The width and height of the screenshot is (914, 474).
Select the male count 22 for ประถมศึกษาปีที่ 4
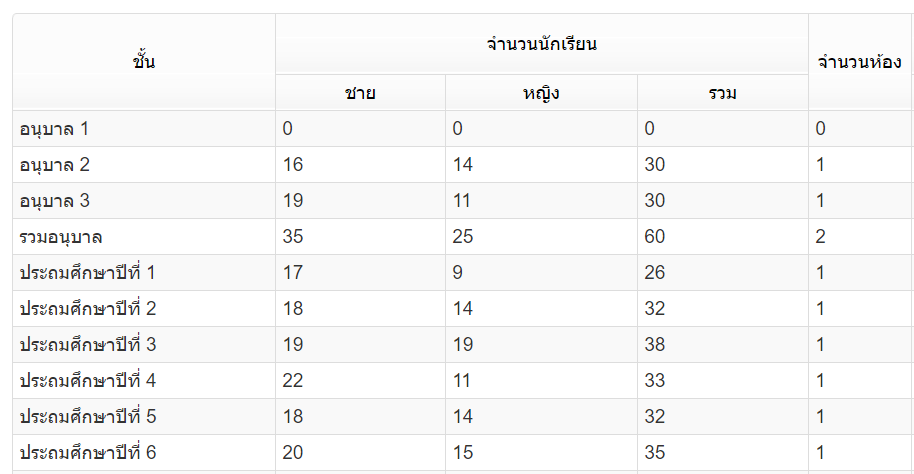coord(293,381)
